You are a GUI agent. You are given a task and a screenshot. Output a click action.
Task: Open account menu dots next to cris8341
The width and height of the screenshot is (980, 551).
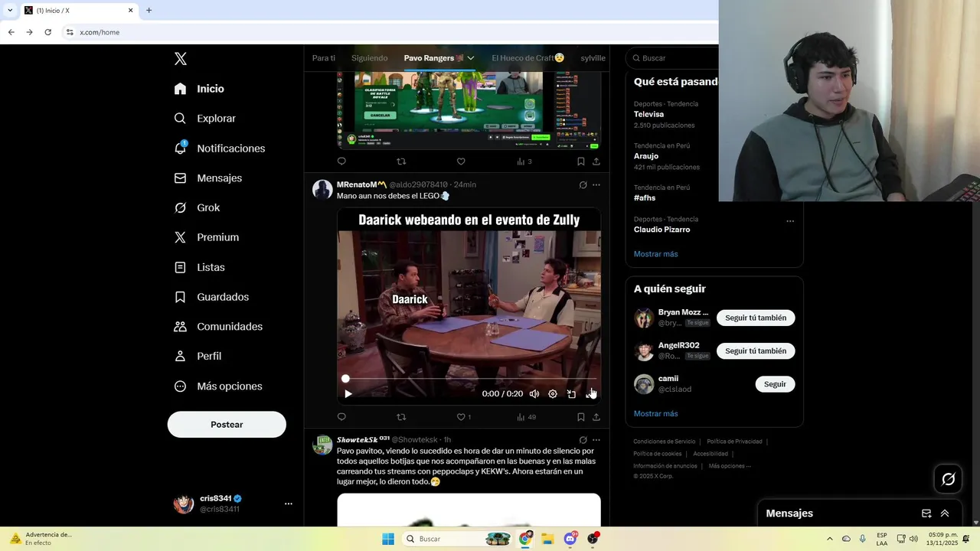pos(289,504)
